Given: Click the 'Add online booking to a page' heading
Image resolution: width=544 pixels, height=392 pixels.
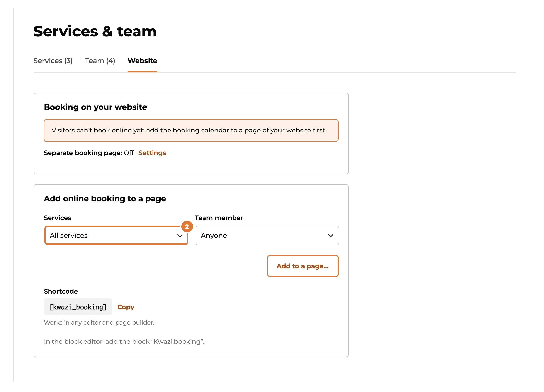Looking at the screenshot, I should tap(105, 199).
